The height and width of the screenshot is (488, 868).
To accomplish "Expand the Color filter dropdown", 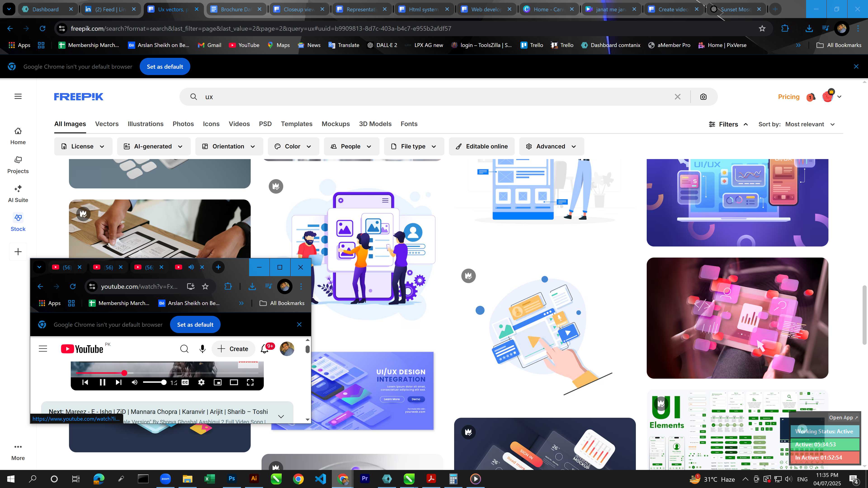I will 293,146.
